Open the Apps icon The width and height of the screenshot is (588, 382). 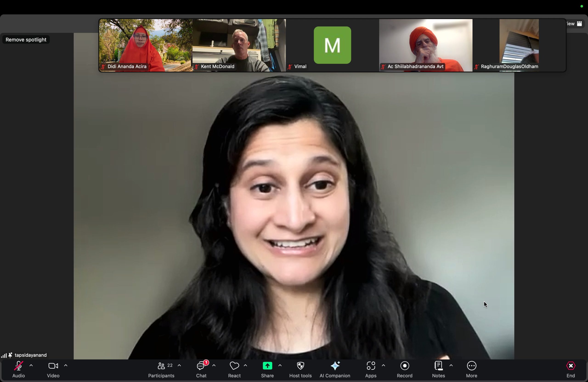pyautogui.click(x=370, y=366)
